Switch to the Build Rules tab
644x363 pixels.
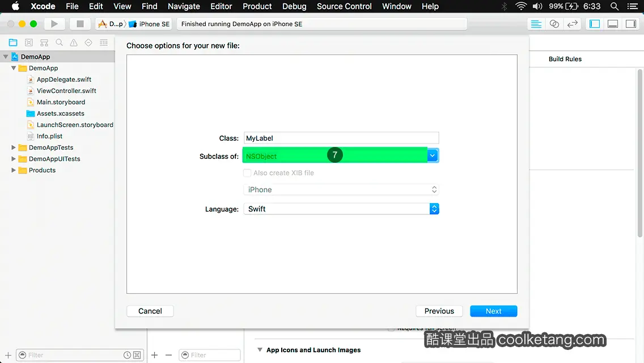pos(565,59)
